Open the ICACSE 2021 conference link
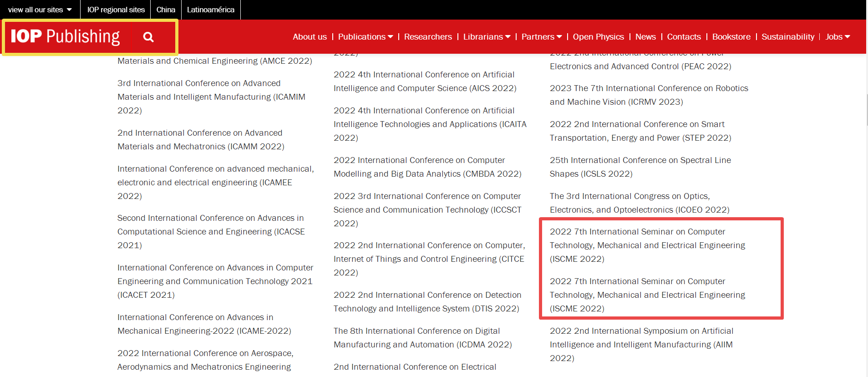Screen dimensions: 868x377 pos(211,232)
